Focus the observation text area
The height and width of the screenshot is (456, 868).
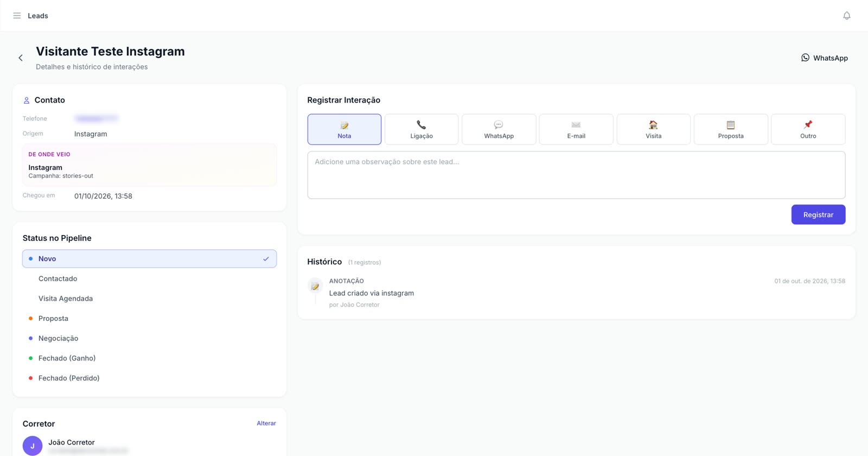pyautogui.click(x=576, y=175)
